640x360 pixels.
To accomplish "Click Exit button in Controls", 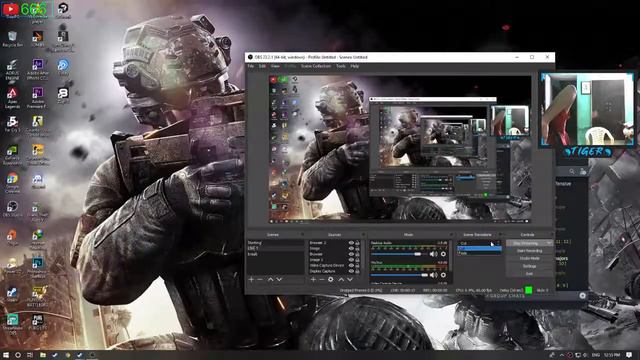I will [x=529, y=273].
